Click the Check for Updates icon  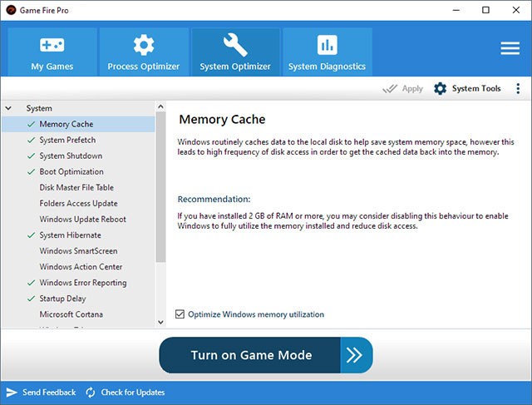click(x=90, y=393)
